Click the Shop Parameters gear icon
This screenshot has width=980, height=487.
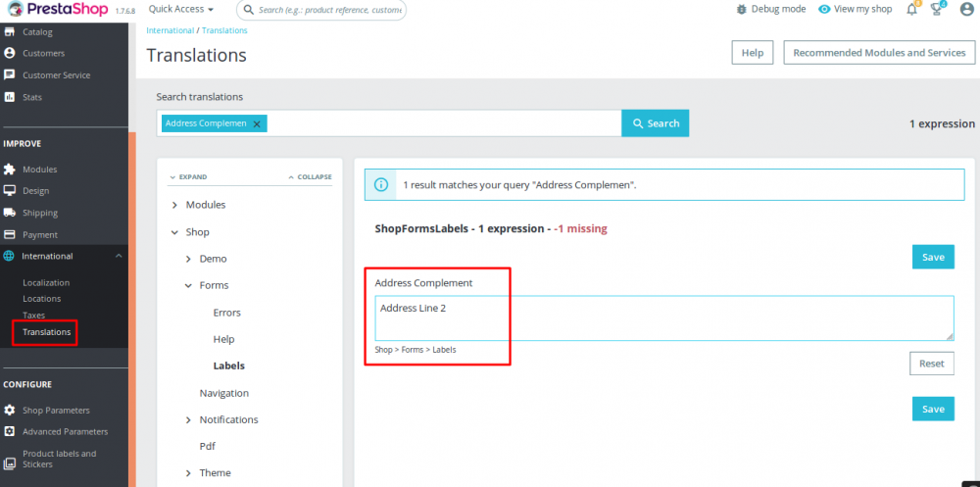10,411
